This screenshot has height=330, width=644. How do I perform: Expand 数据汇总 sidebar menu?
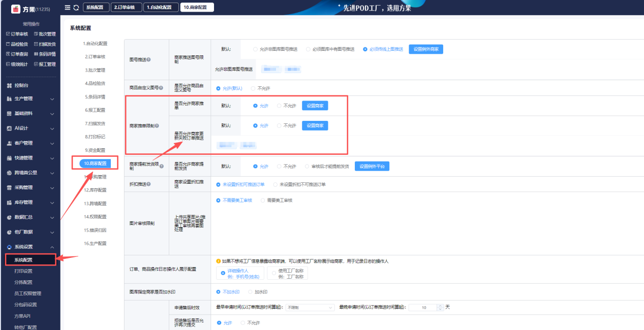(x=30, y=217)
